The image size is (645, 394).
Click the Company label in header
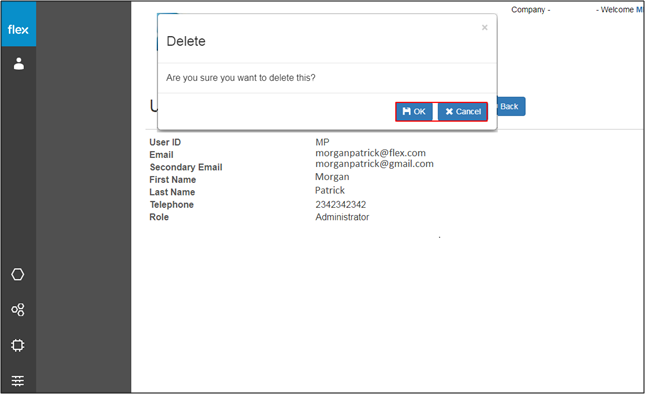[x=531, y=9]
